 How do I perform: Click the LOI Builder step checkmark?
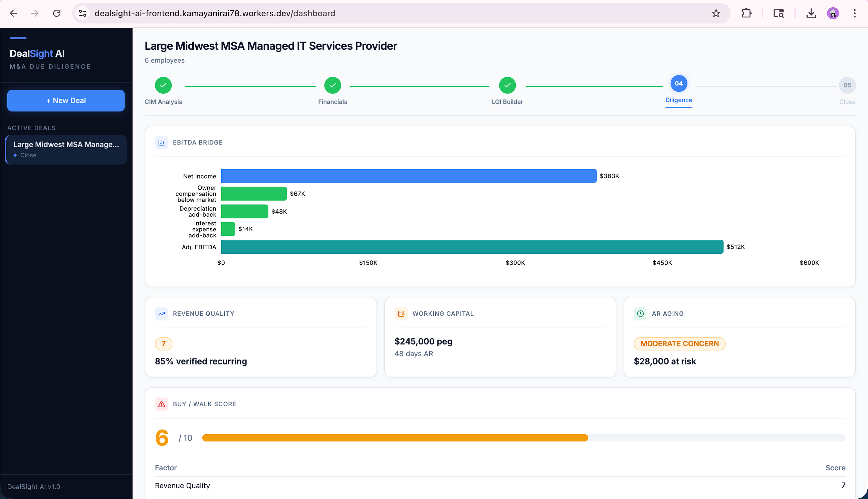(507, 85)
